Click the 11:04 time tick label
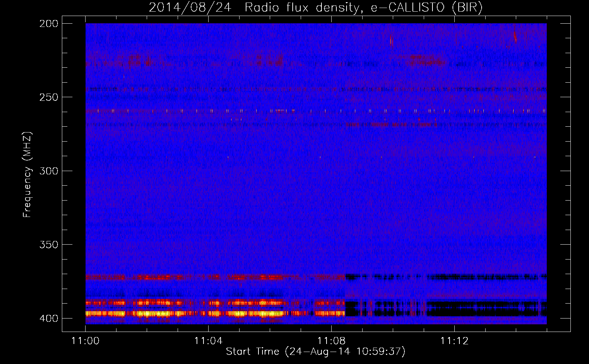 pos(208,341)
